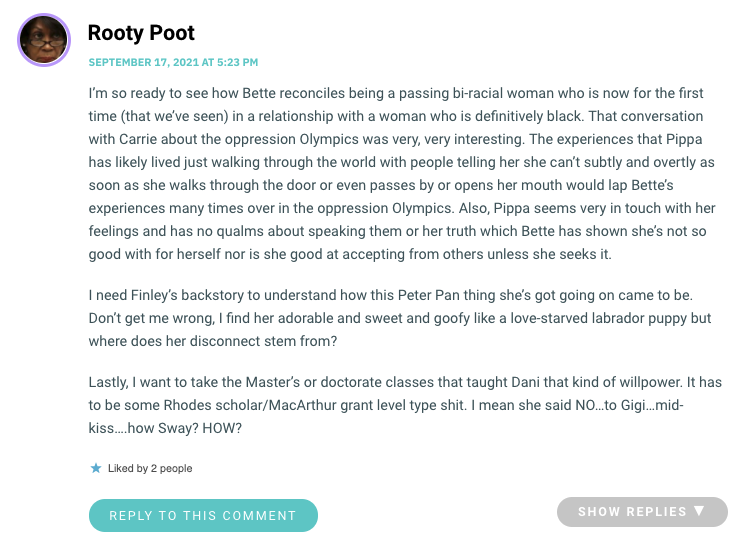744x545 pixels.
Task: Click Rooty Poot's profile avatar
Action: pyautogui.click(x=44, y=40)
